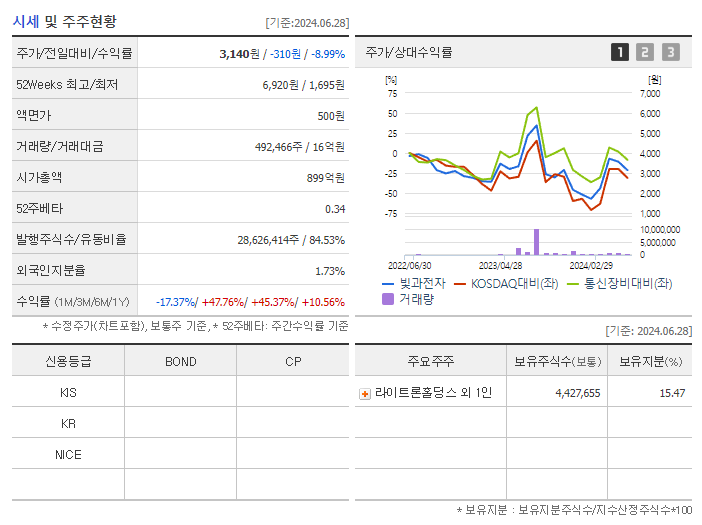702x525 pixels.
Task: Click the beta value 0.34
Action: point(335,209)
